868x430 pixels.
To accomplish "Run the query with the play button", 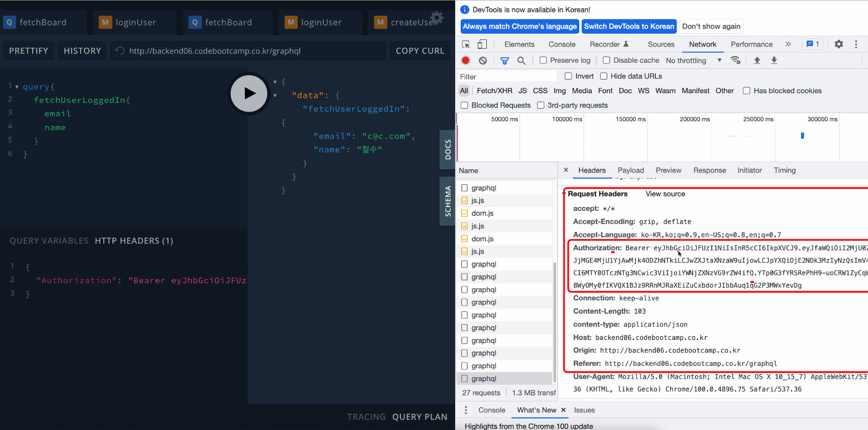I will pyautogui.click(x=249, y=94).
